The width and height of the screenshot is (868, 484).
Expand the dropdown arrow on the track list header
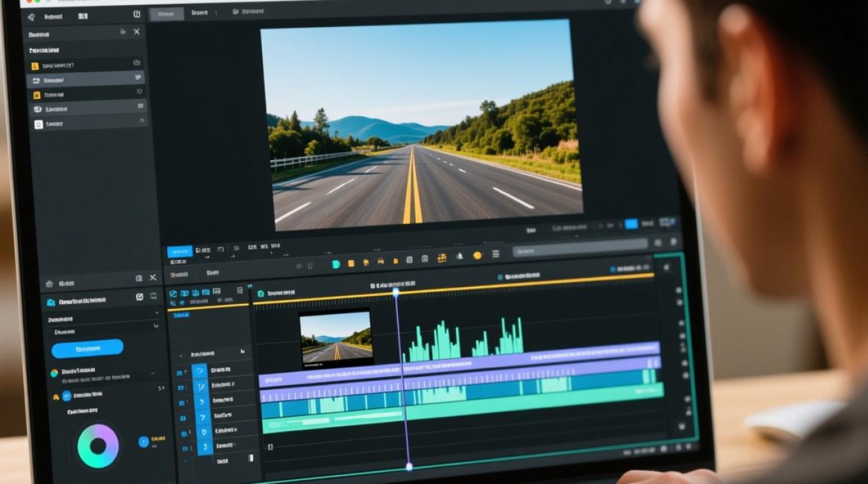pyautogui.click(x=242, y=352)
